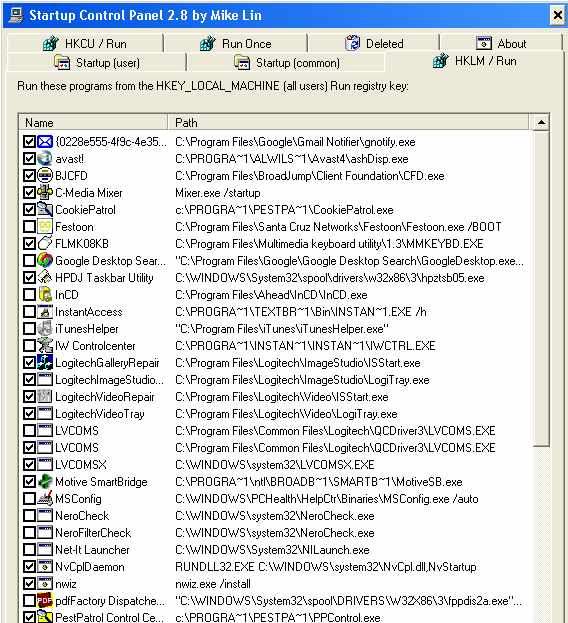568x623 pixels.
Task: Open the About tab
Action: point(501,43)
